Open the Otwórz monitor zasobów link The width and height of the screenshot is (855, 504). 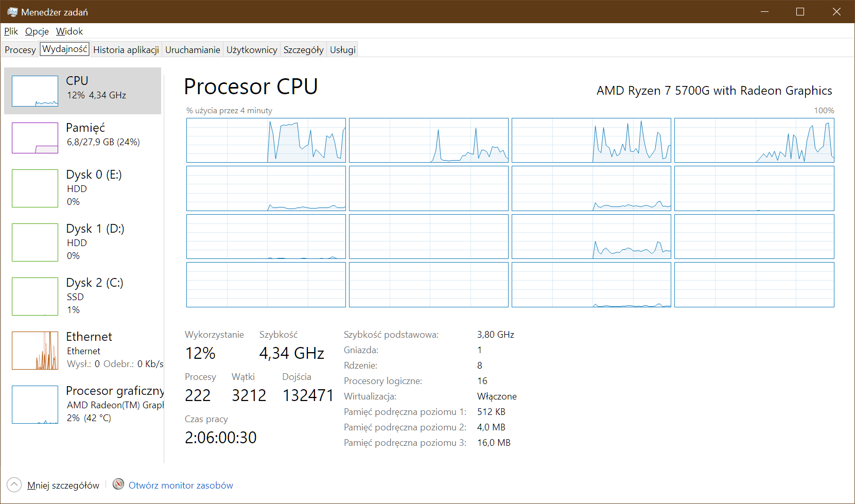pos(181,485)
